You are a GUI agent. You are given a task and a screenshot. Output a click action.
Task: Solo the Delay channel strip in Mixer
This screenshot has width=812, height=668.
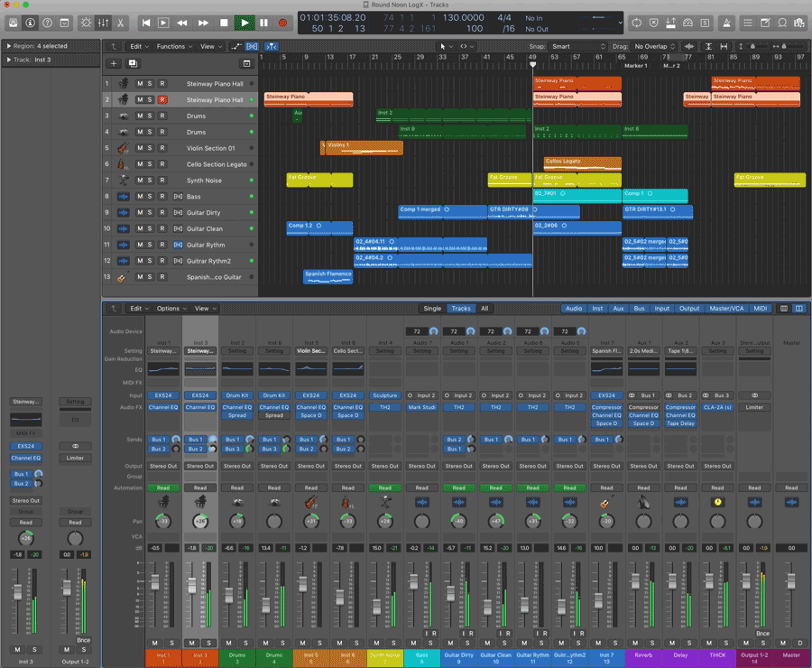[688, 643]
